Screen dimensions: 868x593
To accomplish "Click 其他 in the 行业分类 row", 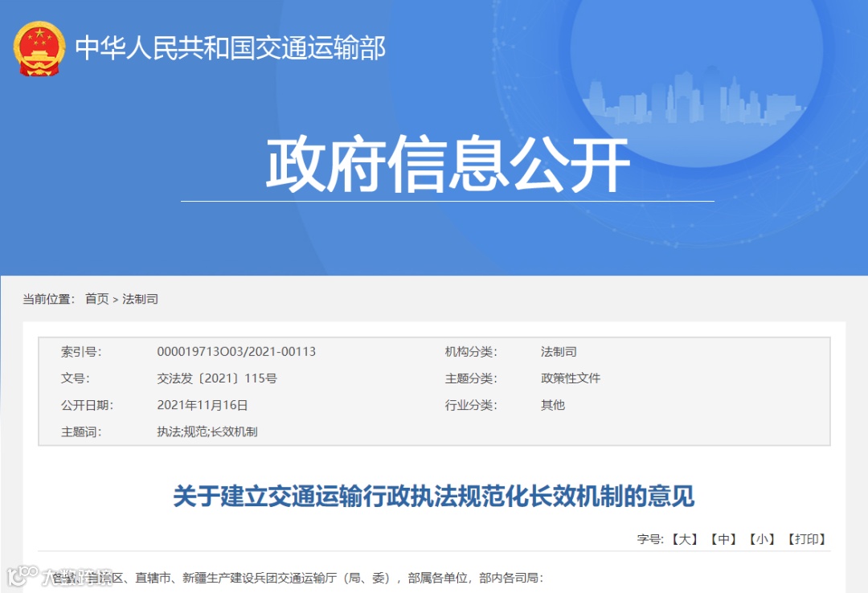I will point(552,405).
